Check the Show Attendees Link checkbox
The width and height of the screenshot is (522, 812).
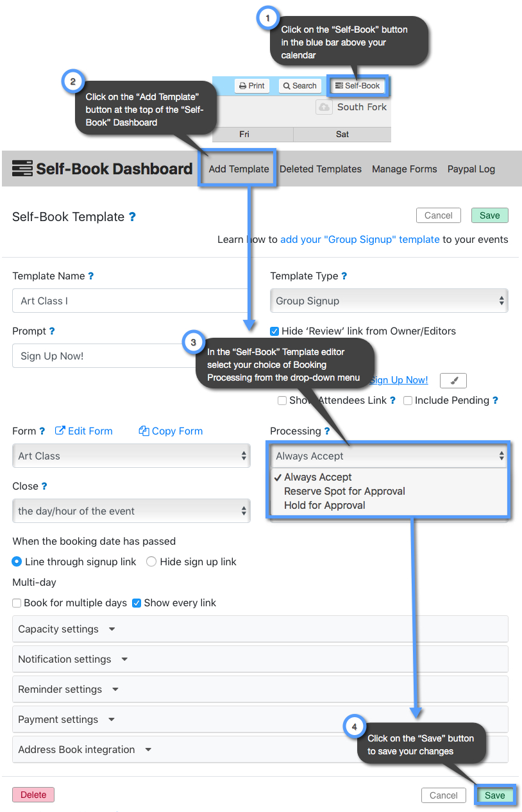pyautogui.click(x=282, y=401)
